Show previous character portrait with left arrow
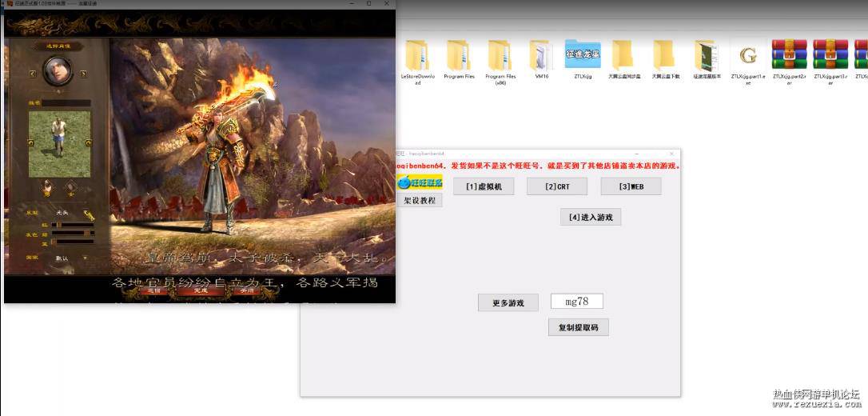 [33, 74]
